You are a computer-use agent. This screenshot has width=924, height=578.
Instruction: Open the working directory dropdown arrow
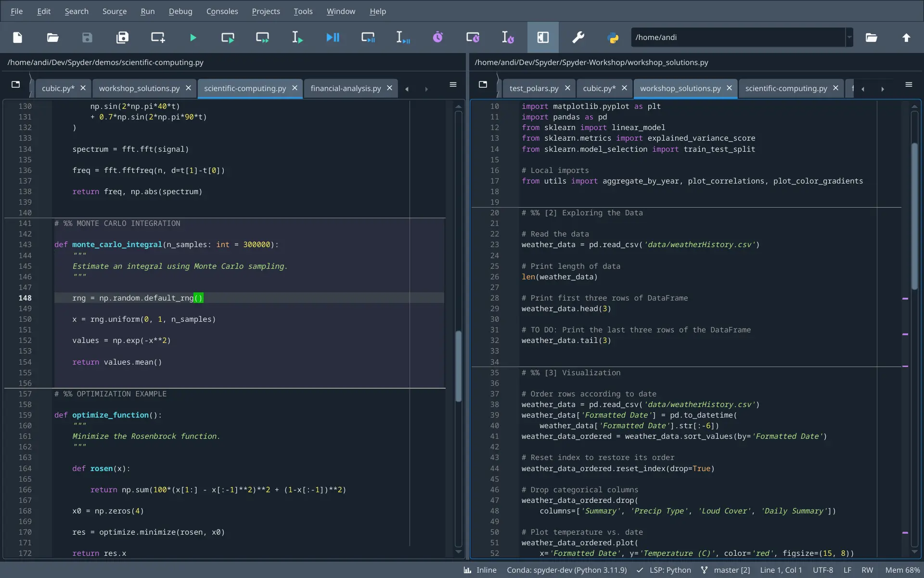click(850, 37)
